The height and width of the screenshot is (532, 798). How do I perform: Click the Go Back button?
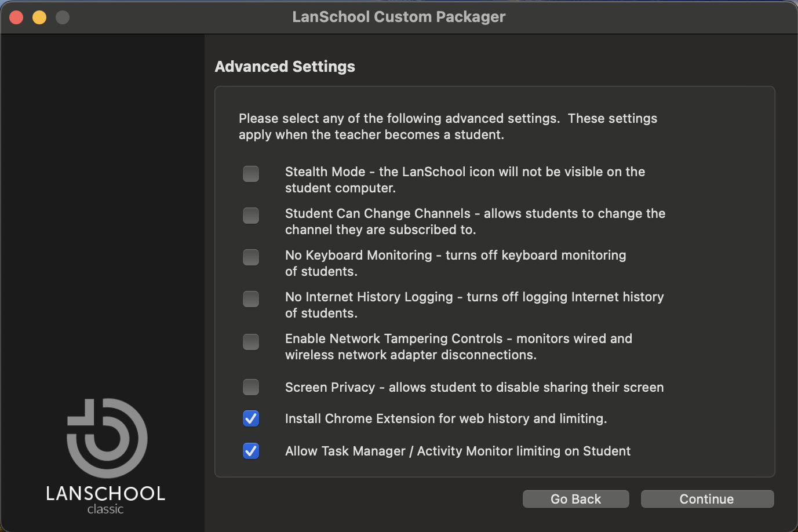click(576, 499)
